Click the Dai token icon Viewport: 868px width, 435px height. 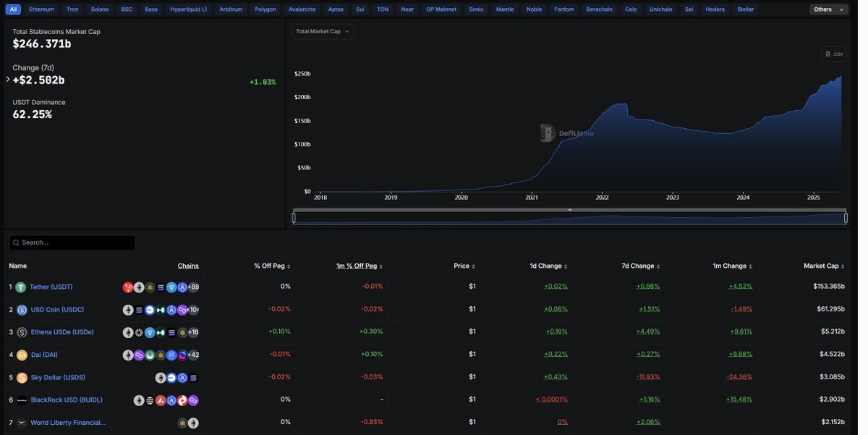click(22, 355)
